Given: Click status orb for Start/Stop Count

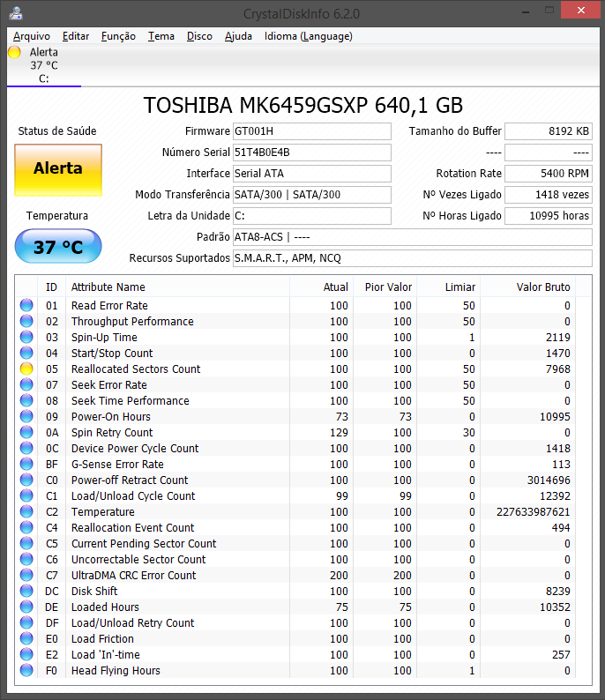Looking at the screenshot, I should [x=26, y=354].
